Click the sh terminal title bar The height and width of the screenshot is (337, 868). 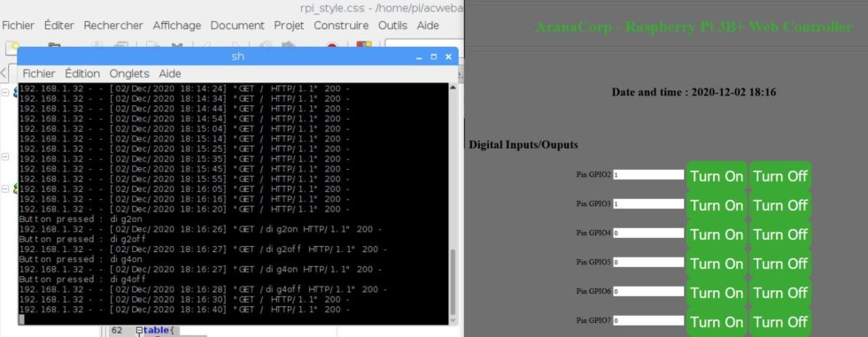[237, 57]
